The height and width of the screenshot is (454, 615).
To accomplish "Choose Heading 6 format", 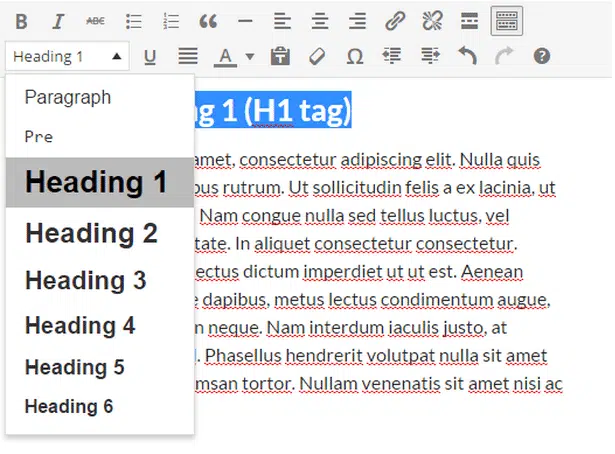I will (100, 406).
